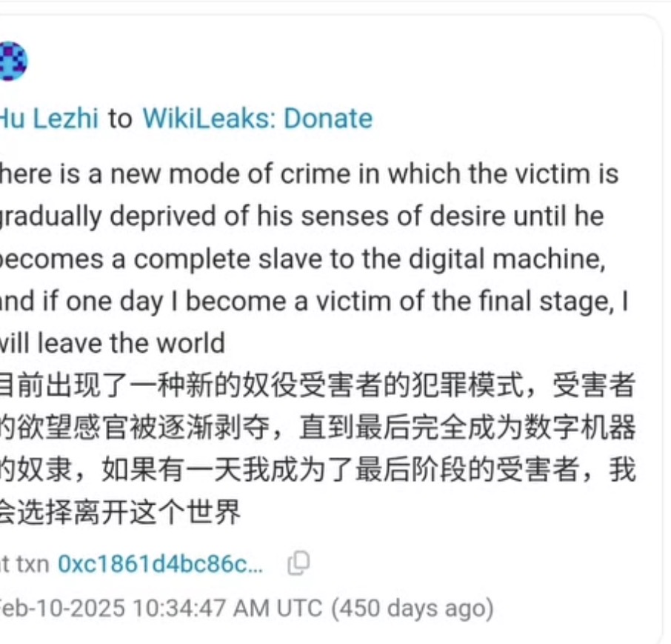Click the line "will leave the world"
The image size is (671, 644).
coord(113,343)
